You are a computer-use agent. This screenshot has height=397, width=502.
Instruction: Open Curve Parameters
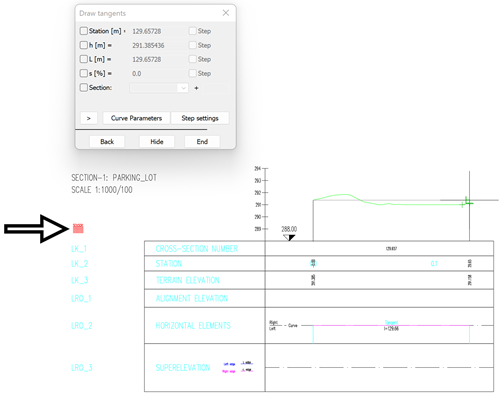[x=136, y=118]
